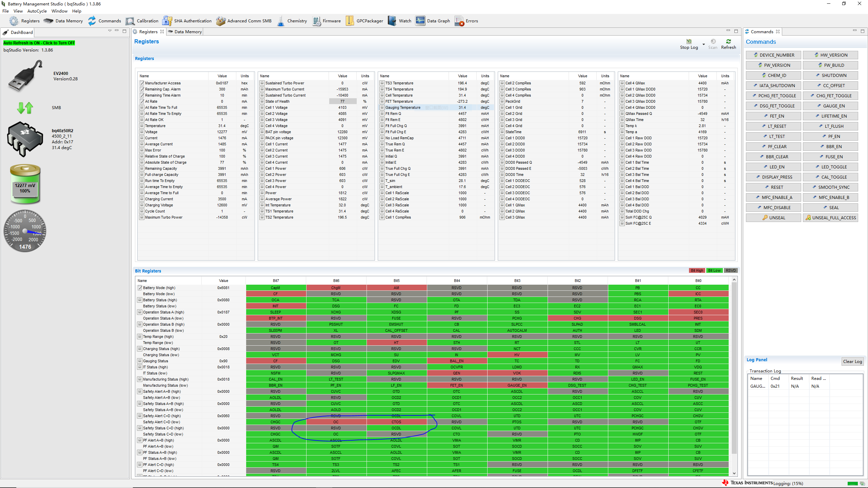Open the DashBoard panel view menu arrow
The height and width of the screenshot is (488, 868).
110,31
